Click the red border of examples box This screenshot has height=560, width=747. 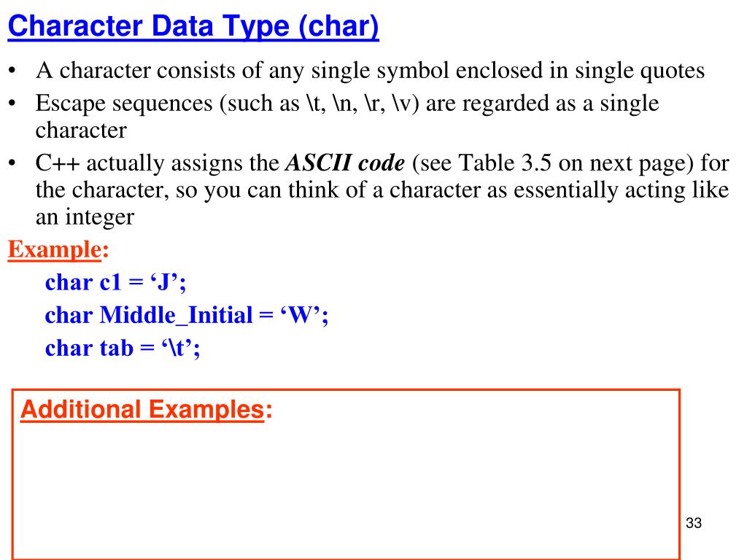(x=345, y=391)
